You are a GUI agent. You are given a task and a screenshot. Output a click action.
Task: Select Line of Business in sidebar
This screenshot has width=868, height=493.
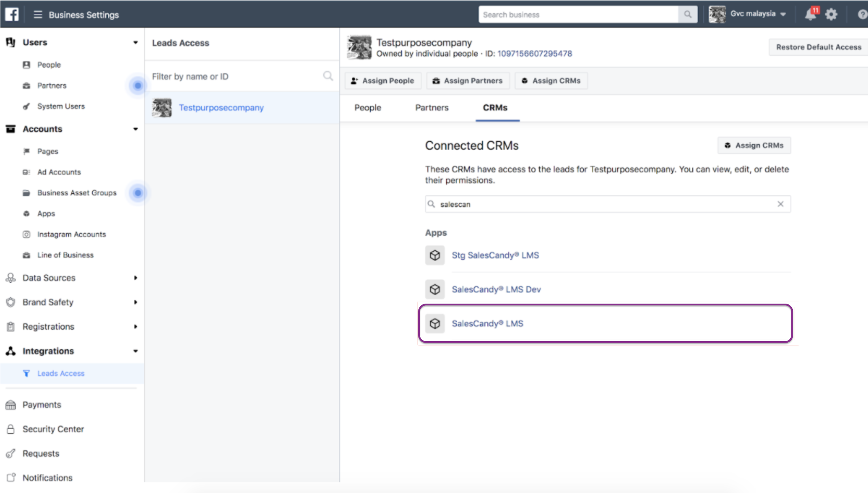point(27,255)
